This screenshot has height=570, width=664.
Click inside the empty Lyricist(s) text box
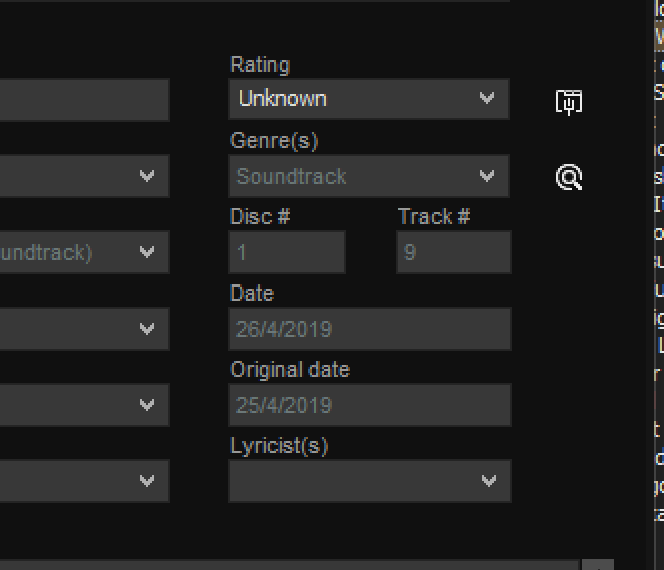point(350,481)
